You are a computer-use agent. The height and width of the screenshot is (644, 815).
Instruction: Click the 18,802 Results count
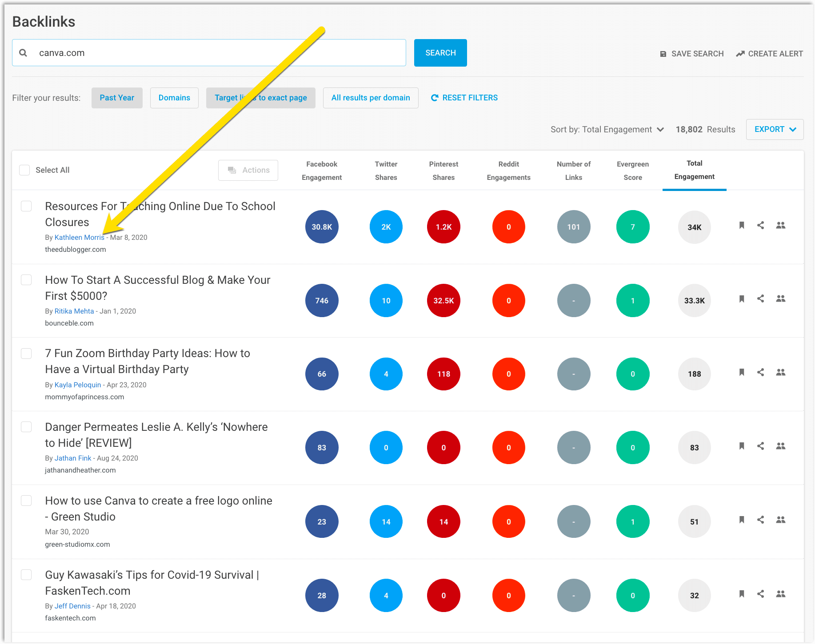coord(705,129)
